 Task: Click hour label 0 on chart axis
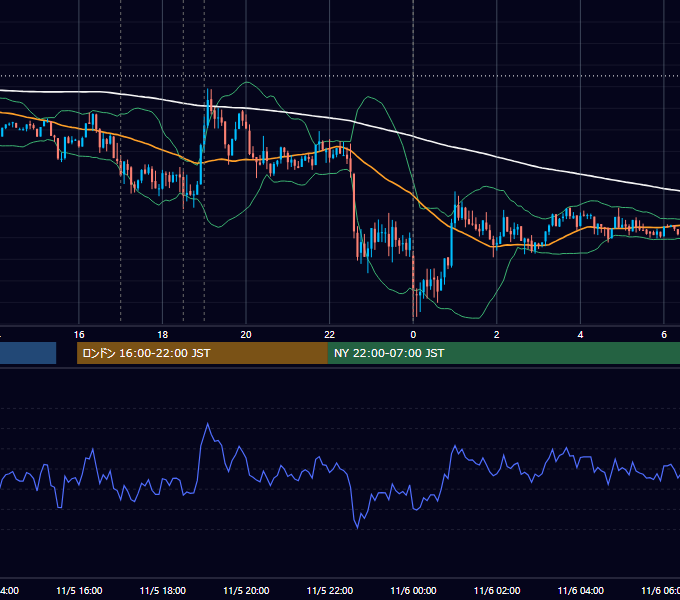tap(413, 334)
